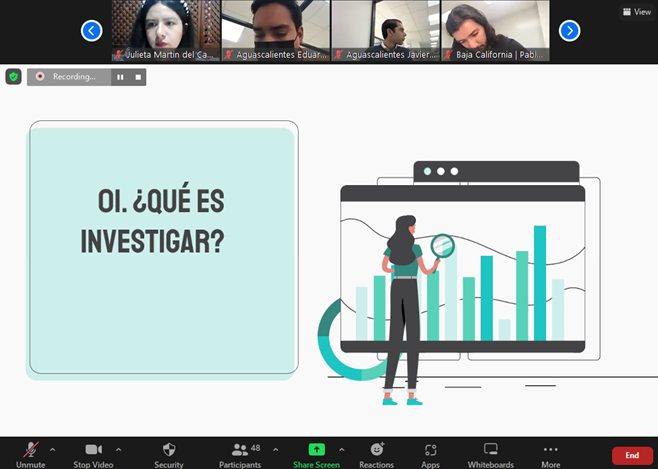This screenshot has width=658, height=469.
Task: Show next participants with right arrow
Action: 569,31
